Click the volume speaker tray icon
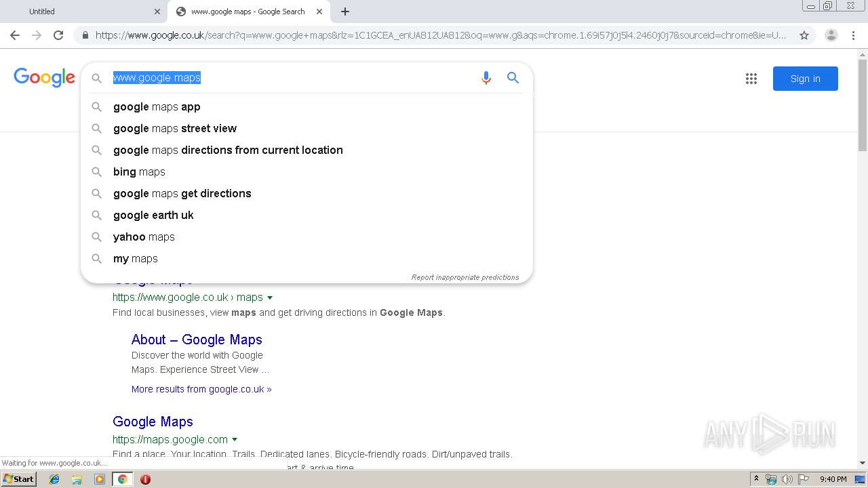This screenshot has width=868, height=488. 787,479
